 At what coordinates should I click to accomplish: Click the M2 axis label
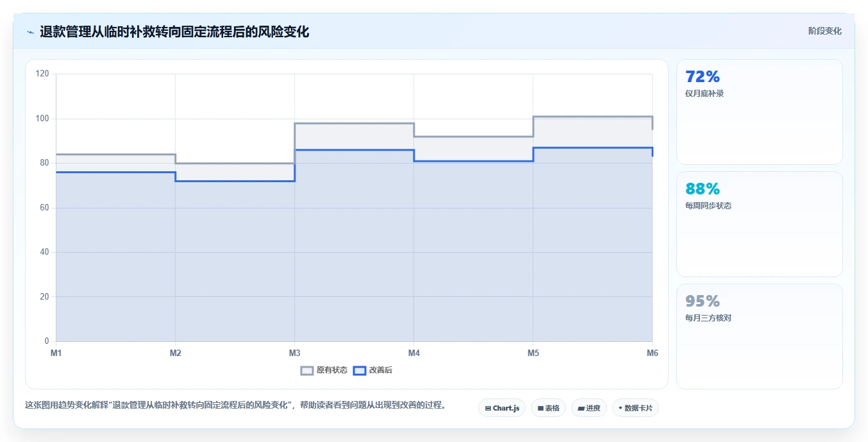175,353
